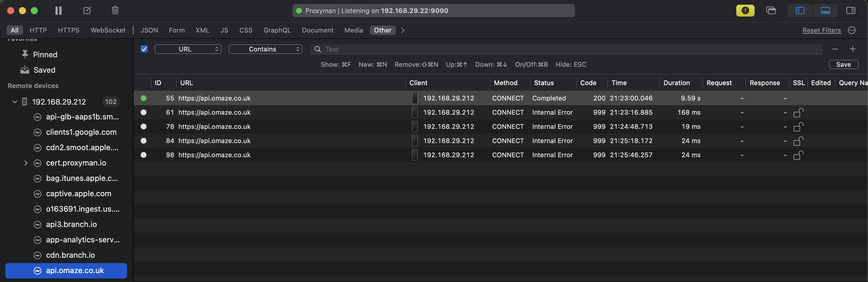The height and width of the screenshot is (282, 868).
Task: Select api.omaze.co.uk domain
Action: click(x=66, y=270)
